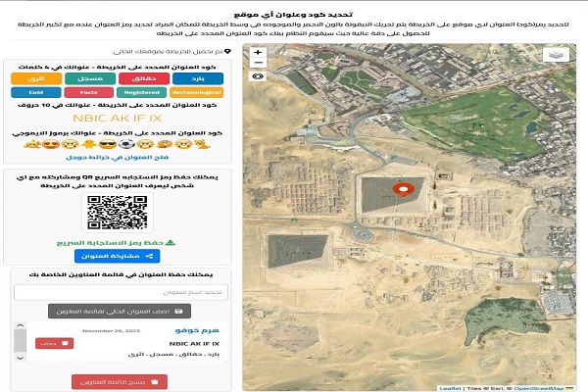The image size is (588, 392).
Task: Add current address to the addresses list
Action: pos(117,310)
